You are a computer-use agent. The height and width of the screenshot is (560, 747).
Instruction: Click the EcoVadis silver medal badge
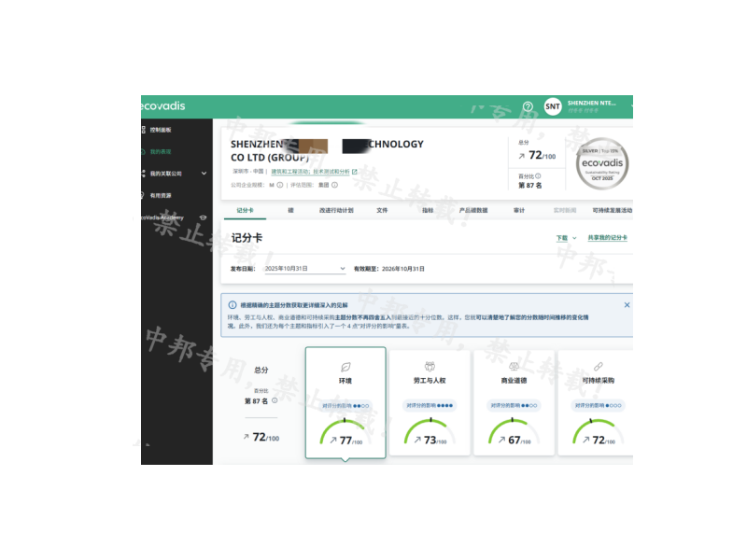(x=604, y=164)
